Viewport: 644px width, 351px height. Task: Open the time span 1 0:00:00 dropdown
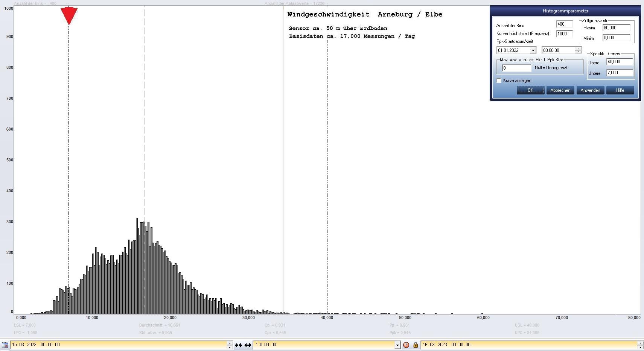[x=397, y=345]
